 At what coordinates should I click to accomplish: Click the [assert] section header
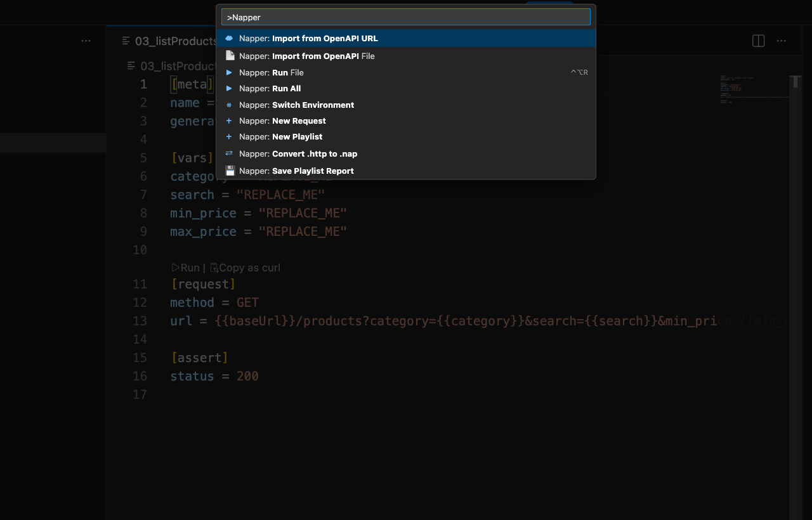pyautogui.click(x=199, y=358)
